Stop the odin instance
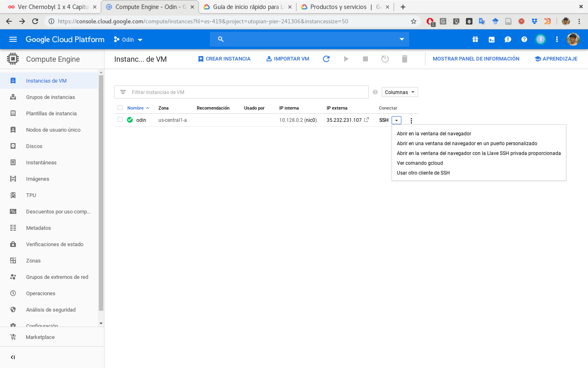Screen dimensions: 588x368 click(x=365, y=58)
